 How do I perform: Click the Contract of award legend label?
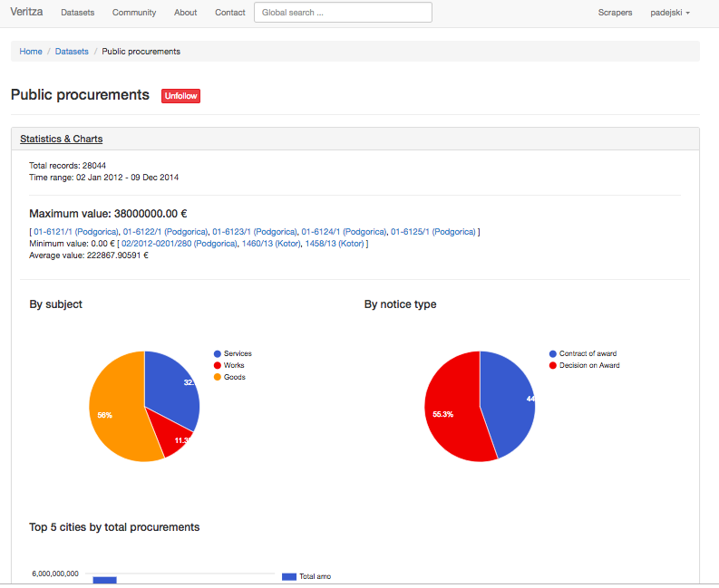[588, 354]
